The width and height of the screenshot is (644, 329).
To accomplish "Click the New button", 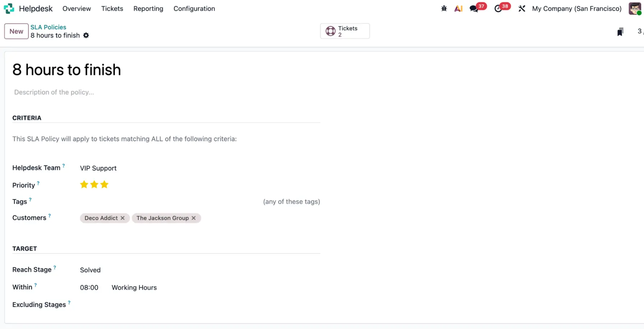I will (x=16, y=31).
